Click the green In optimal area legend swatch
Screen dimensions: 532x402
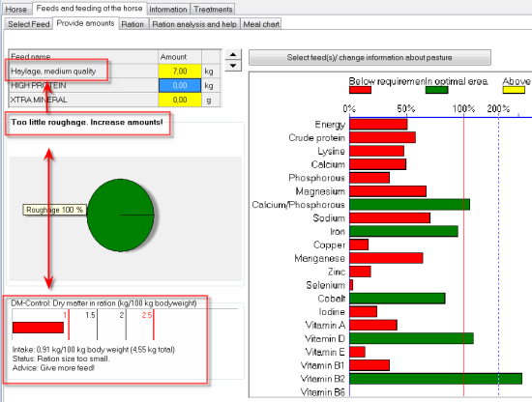[x=436, y=90]
